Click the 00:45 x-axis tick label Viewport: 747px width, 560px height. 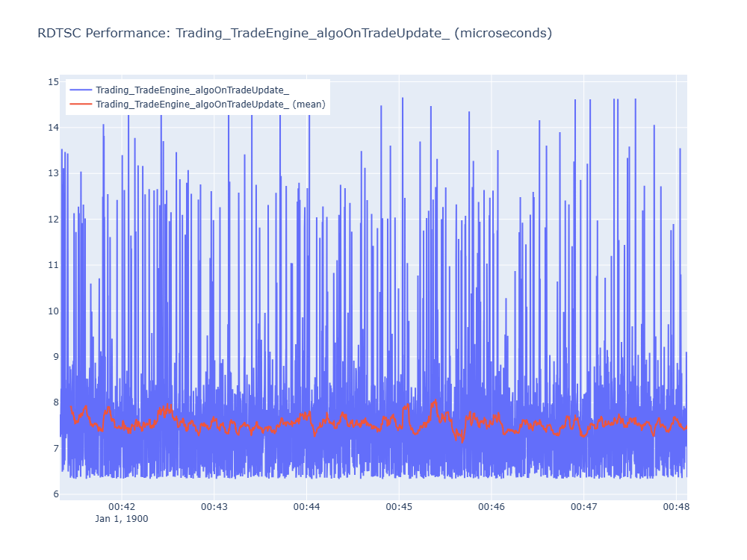[x=399, y=507]
